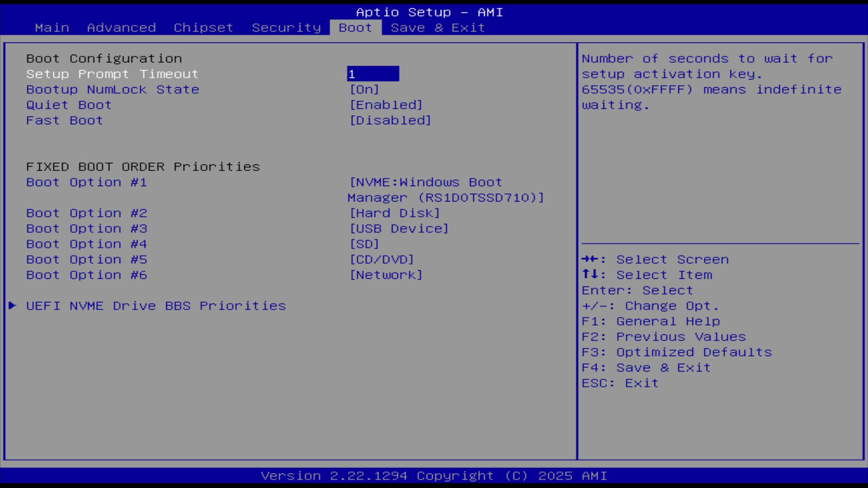The height and width of the screenshot is (488, 868).
Task: Open the Advanced tab
Action: click(121, 28)
